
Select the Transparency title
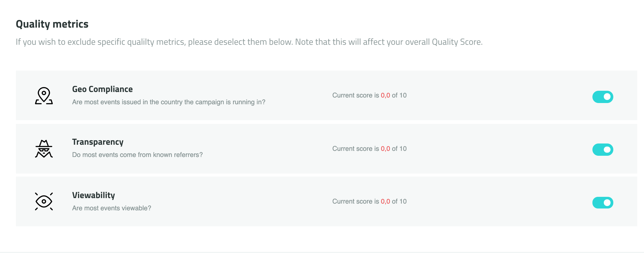click(x=98, y=142)
